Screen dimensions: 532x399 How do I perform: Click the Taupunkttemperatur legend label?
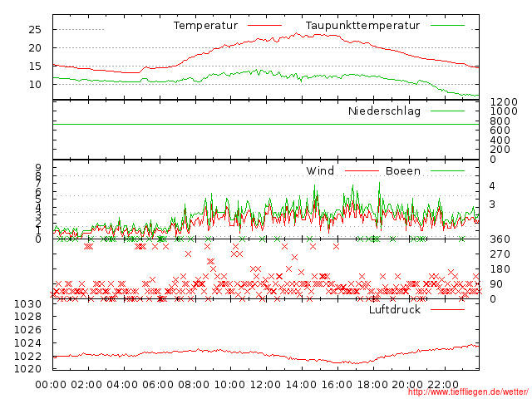[362, 26]
